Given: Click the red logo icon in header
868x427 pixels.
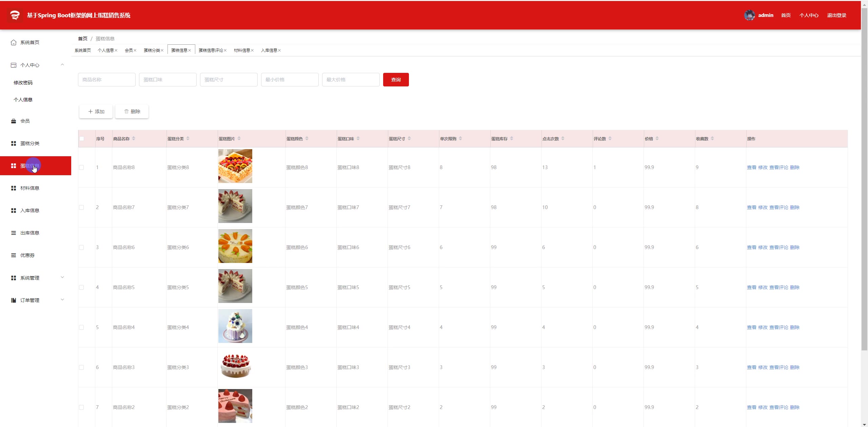Looking at the screenshot, I should [x=15, y=15].
